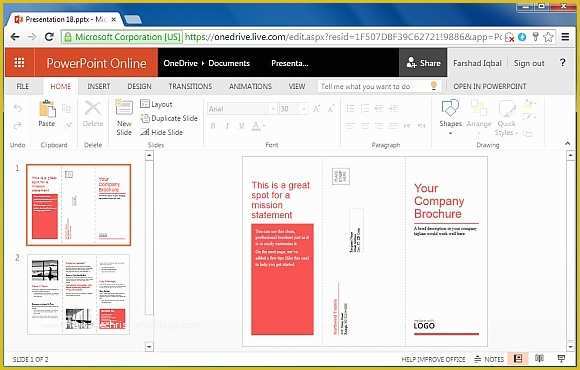Reload the page in browser
This screenshot has width=580, height=370.
coord(49,37)
